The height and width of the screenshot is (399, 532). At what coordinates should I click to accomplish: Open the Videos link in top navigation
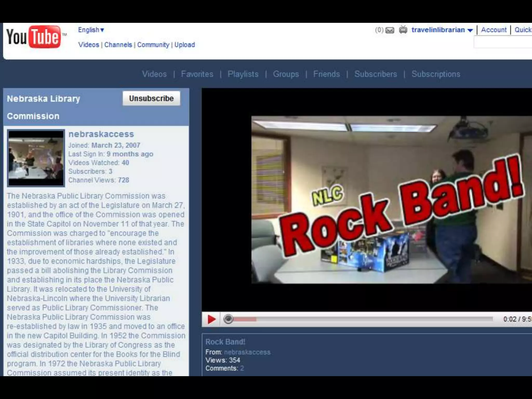coord(89,45)
